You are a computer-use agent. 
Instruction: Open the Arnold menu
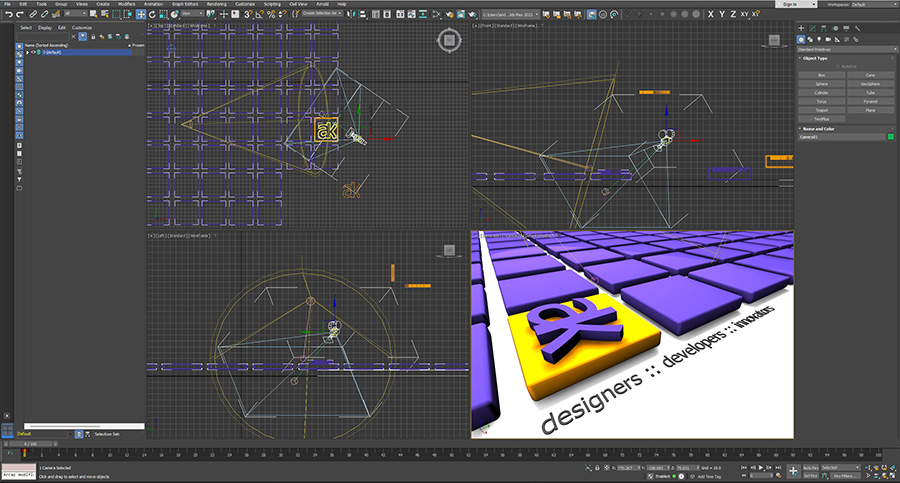tap(322, 4)
